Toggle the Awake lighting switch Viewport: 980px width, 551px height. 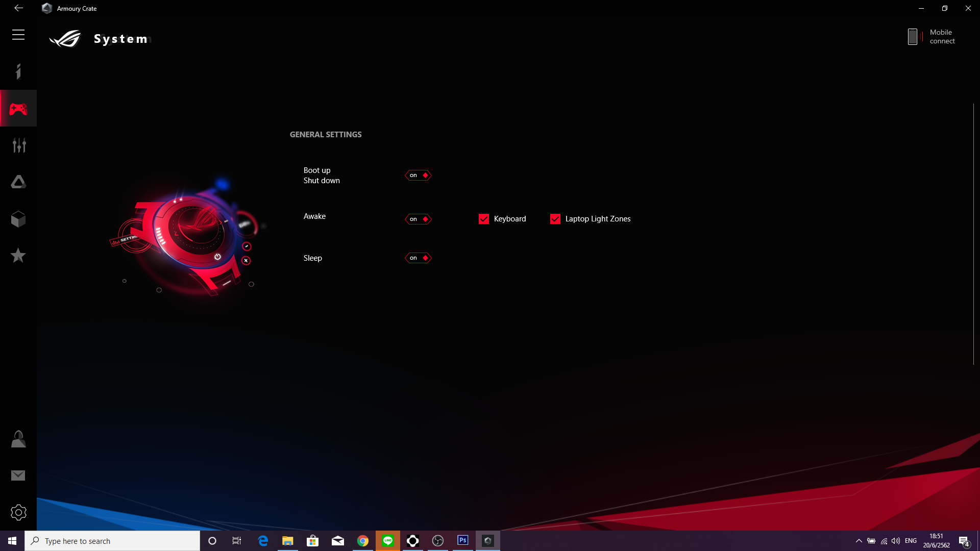click(x=418, y=219)
